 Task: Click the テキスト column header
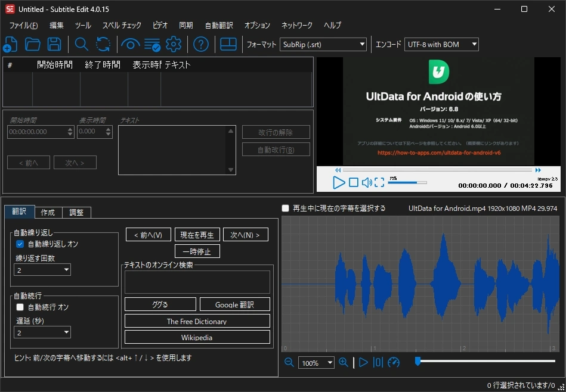click(x=177, y=65)
